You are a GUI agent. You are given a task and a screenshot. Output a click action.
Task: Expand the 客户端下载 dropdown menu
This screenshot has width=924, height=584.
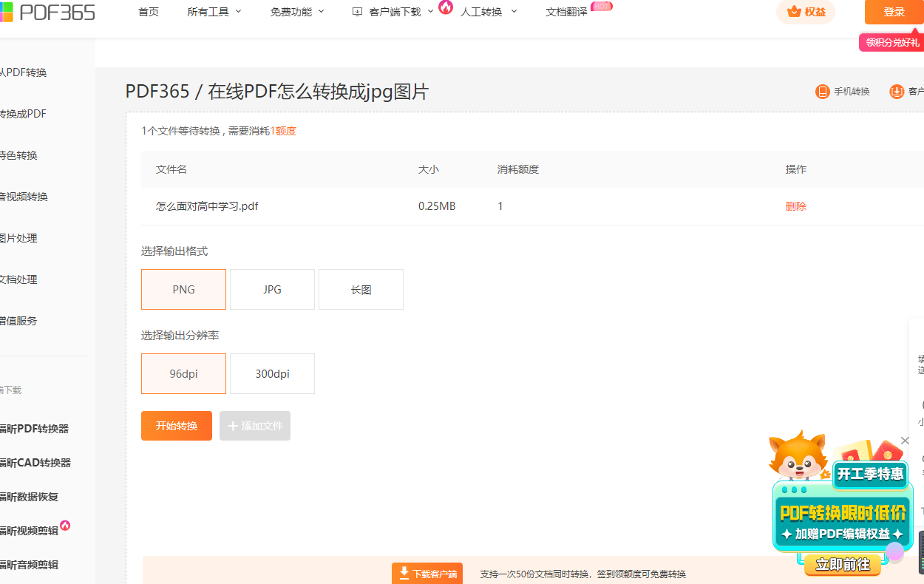point(393,12)
